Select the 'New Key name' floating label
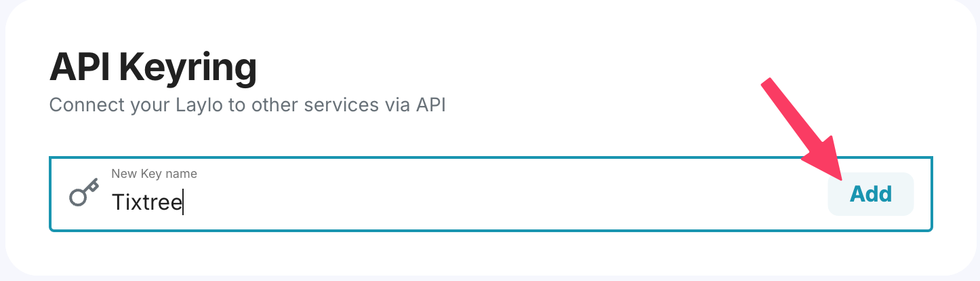Viewport: 980px width, 281px height. pyautogui.click(x=155, y=174)
